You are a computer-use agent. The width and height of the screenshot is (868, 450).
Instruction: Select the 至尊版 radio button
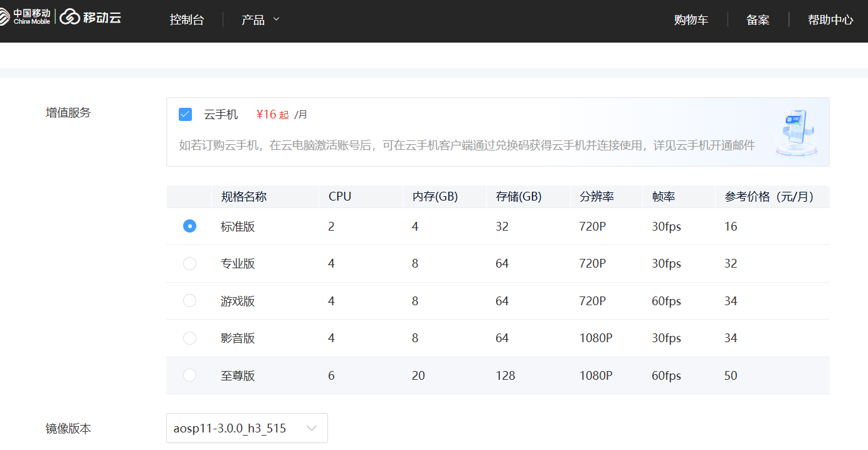pos(189,375)
